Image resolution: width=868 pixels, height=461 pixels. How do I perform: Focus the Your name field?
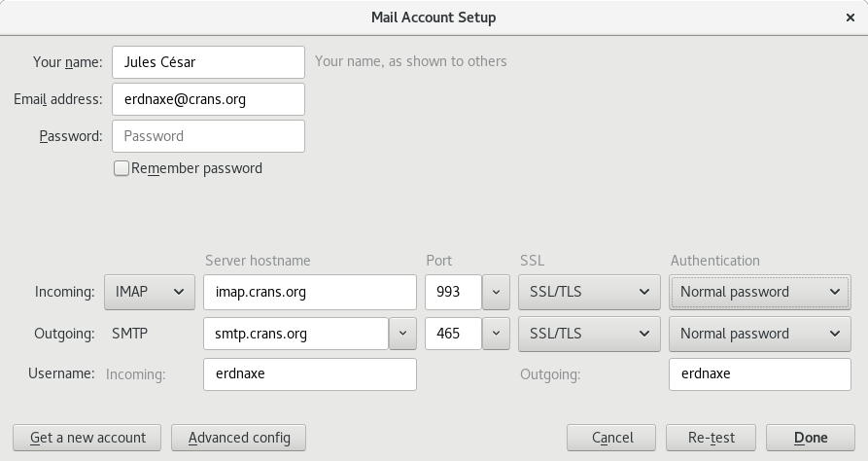click(208, 62)
